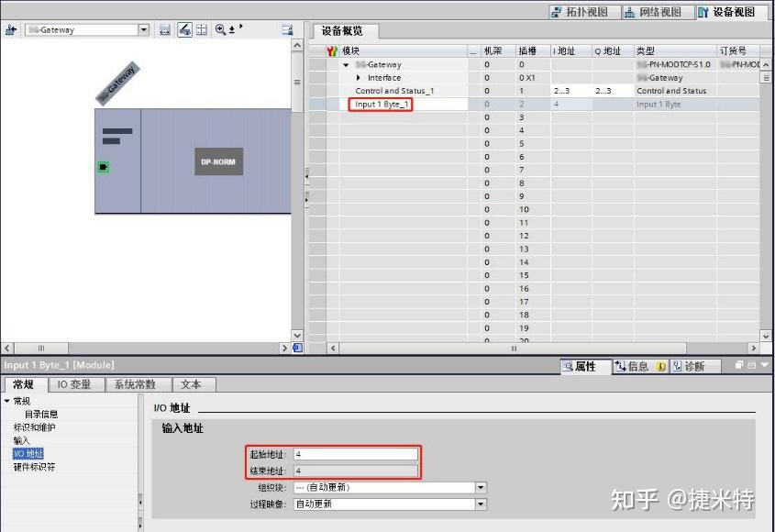Select I/O 地址 in properties tree

click(28, 453)
